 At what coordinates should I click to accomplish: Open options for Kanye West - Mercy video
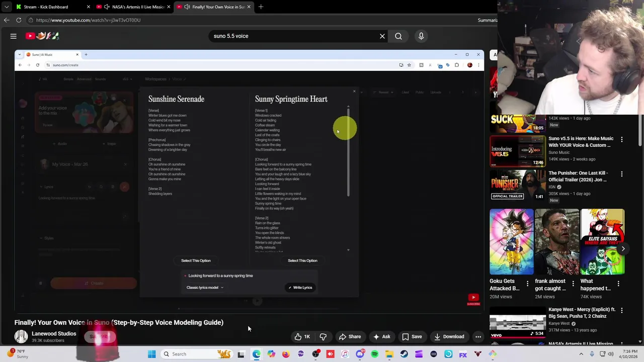pyautogui.click(x=621, y=310)
